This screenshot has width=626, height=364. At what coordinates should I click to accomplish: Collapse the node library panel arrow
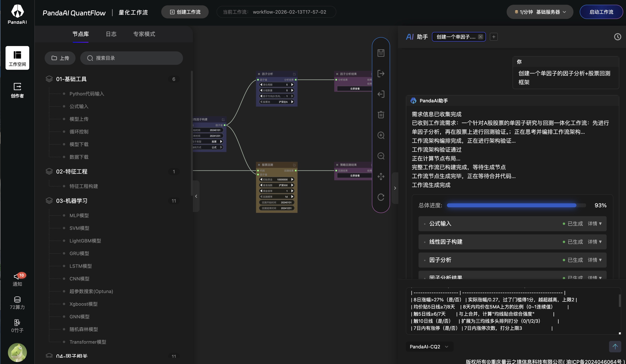click(196, 196)
